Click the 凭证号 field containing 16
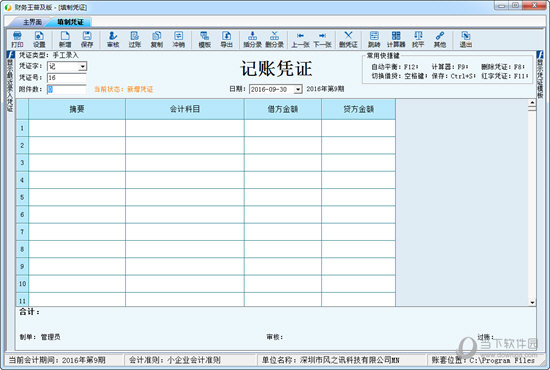This screenshot has height=370, width=550. click(67, 78)
